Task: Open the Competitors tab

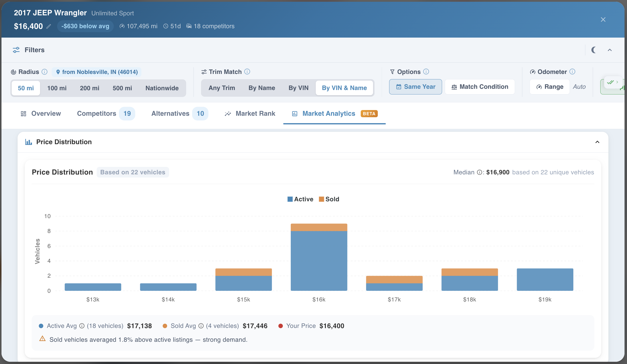Action: click(106, 114)
